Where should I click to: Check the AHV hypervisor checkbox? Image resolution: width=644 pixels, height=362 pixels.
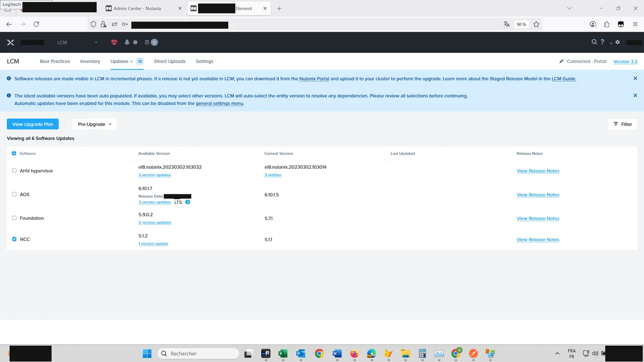[14, 171]
